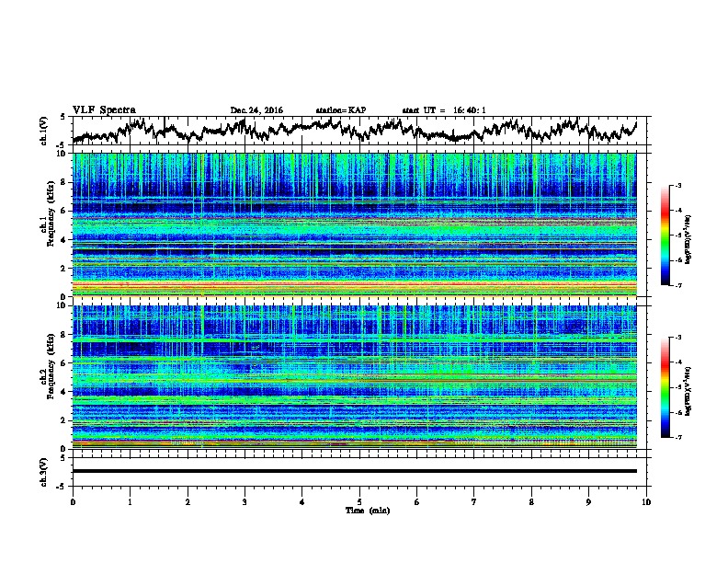The width and height of the screenshot is (728, 563).
Task: Click time axis tick label "5"
Action: tap(359, 502)
